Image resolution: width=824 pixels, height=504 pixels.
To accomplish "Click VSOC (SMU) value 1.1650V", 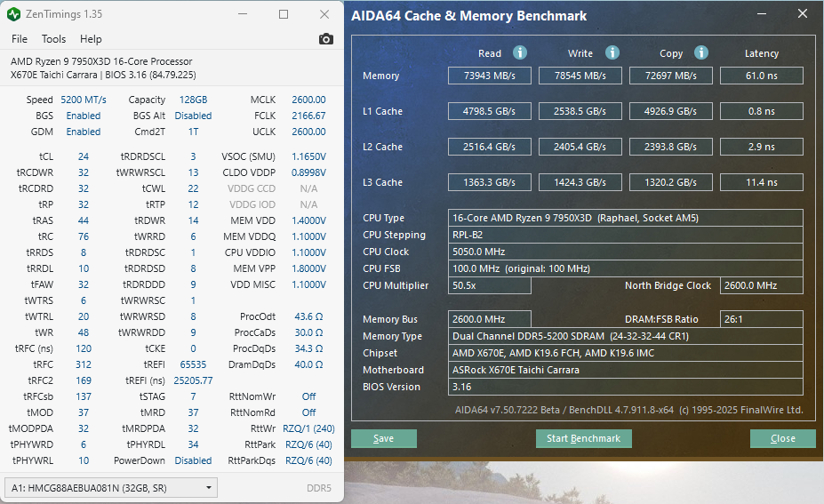I will tap(308, 156).
